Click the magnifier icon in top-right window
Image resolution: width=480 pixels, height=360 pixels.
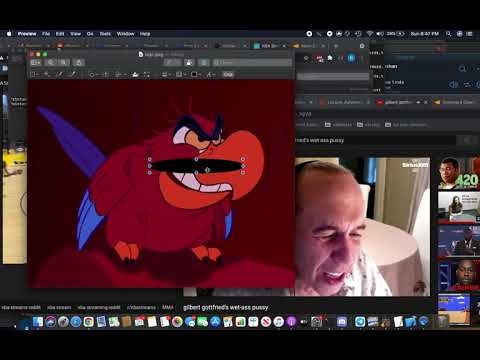(462, 69)
